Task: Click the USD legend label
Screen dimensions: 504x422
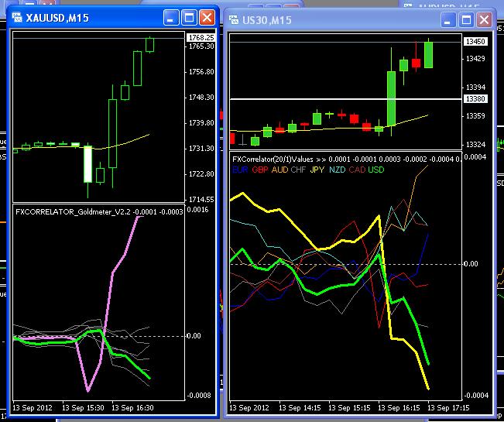Action: click(376, 170)
